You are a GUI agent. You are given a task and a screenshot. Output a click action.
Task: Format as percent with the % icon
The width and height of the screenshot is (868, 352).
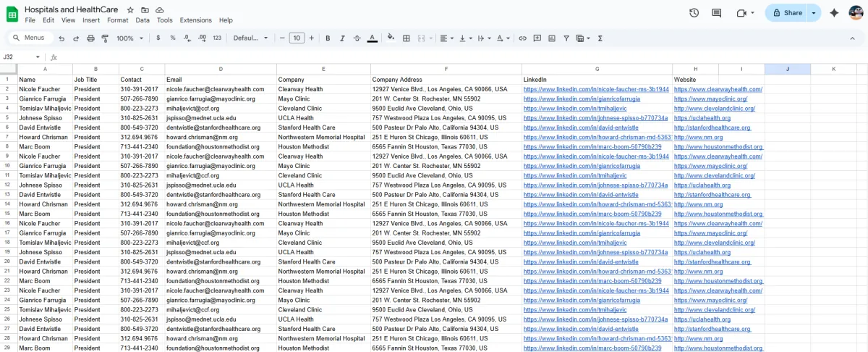click(x=173, y=38)
